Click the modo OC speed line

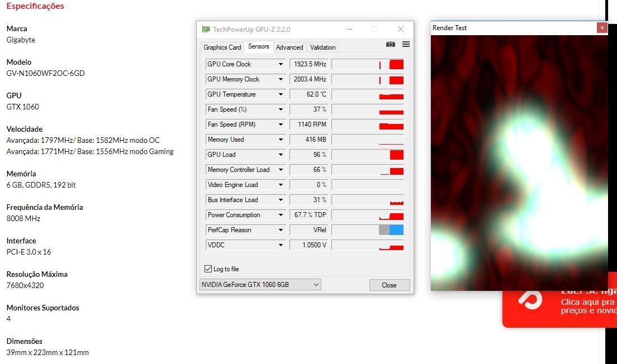pyautogui.click(x=83, y=140)
